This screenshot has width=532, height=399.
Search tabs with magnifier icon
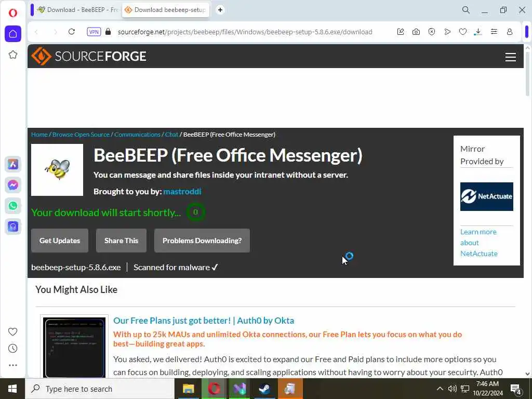coord(466,10)
